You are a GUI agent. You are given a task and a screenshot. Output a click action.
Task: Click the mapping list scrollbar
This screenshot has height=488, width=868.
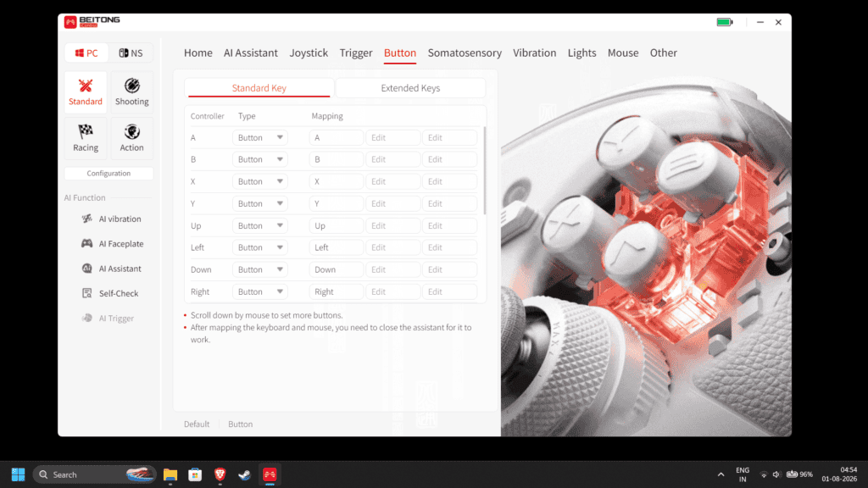tap(485, 170)
